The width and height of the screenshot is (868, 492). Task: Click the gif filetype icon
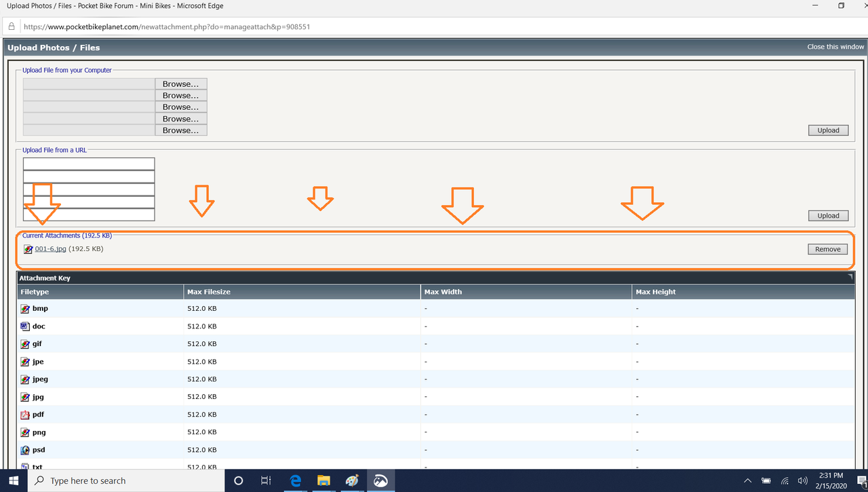(25, 344)
